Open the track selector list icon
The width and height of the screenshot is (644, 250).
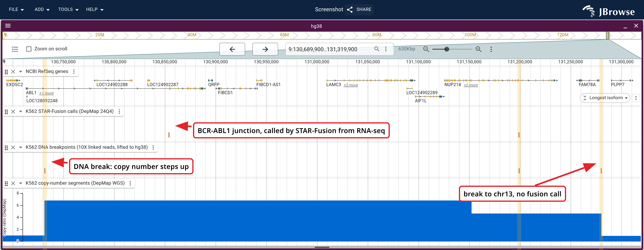(x=15, y=49)
